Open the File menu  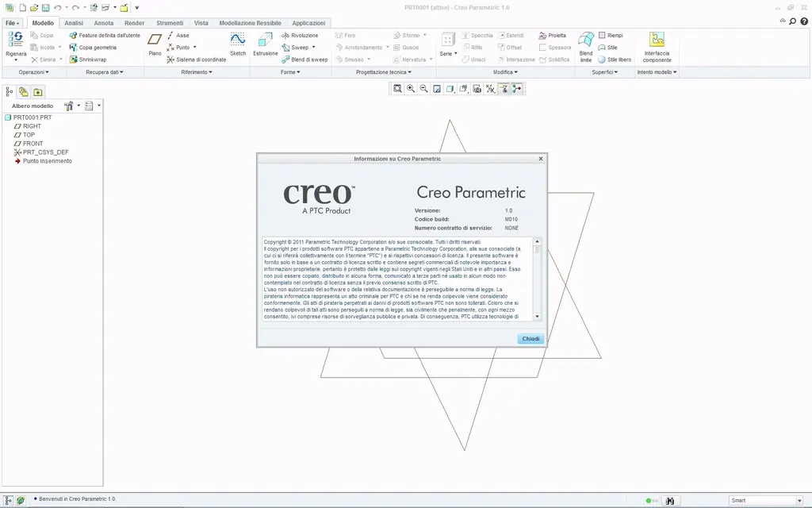[13, 23]
